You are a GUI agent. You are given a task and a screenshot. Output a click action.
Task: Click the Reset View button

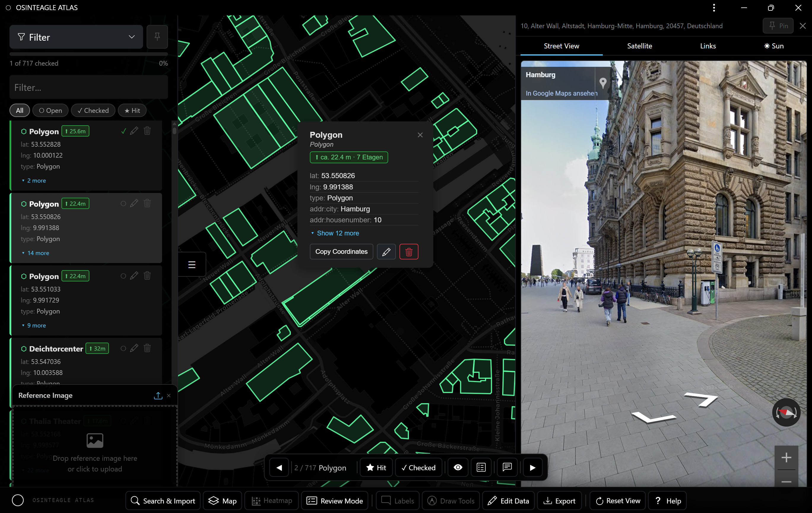618,501
